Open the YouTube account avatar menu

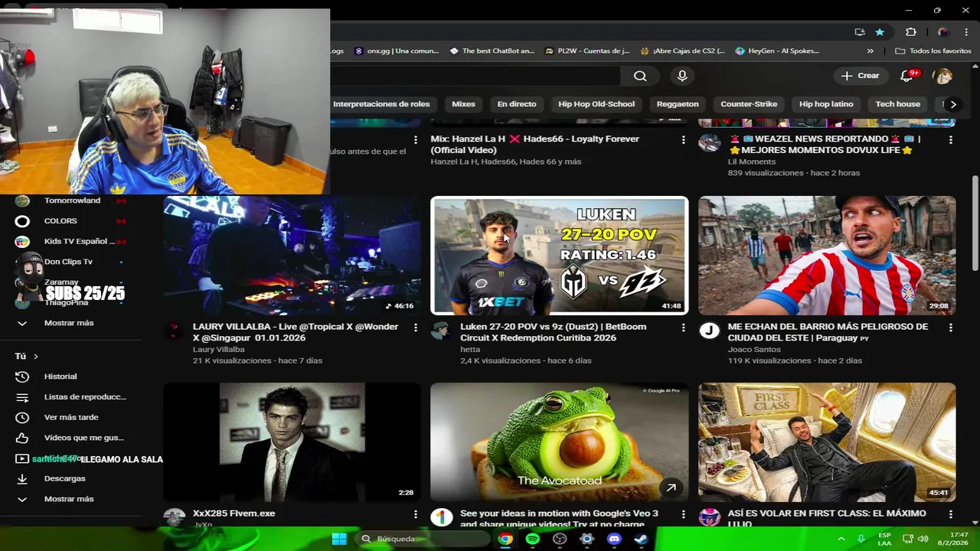(x=942, y=76)
